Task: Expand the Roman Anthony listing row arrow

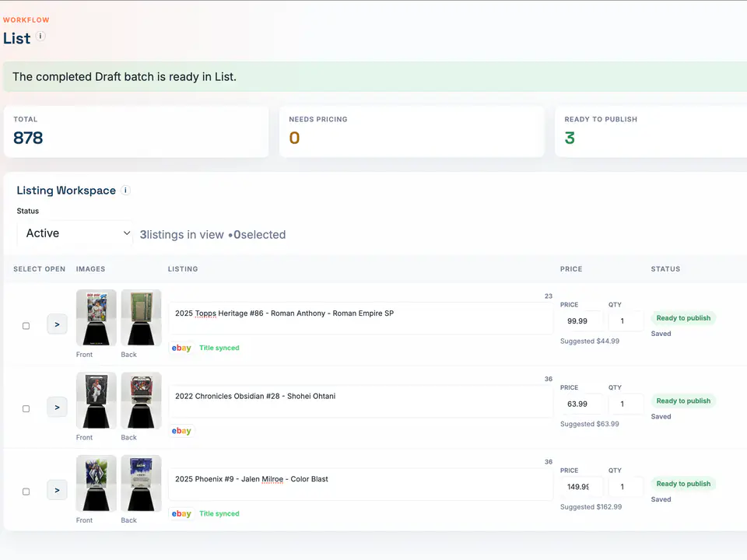Action: tap(57, 325)
